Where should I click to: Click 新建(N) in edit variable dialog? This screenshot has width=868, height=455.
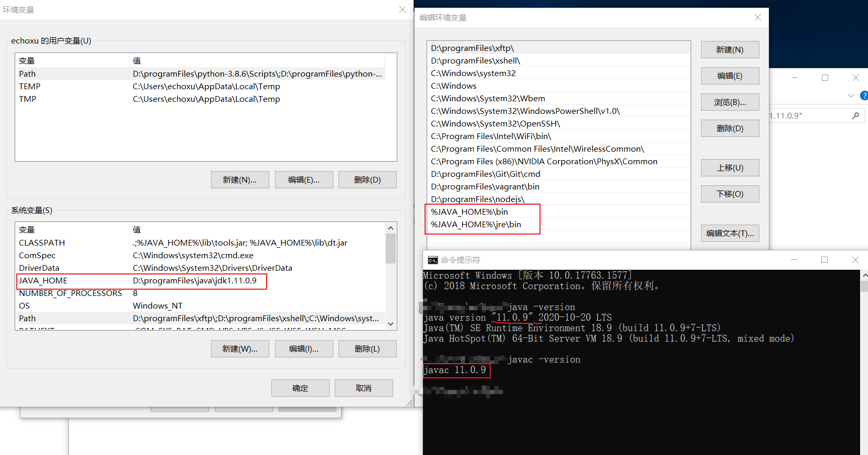click(x=730, y=50)
